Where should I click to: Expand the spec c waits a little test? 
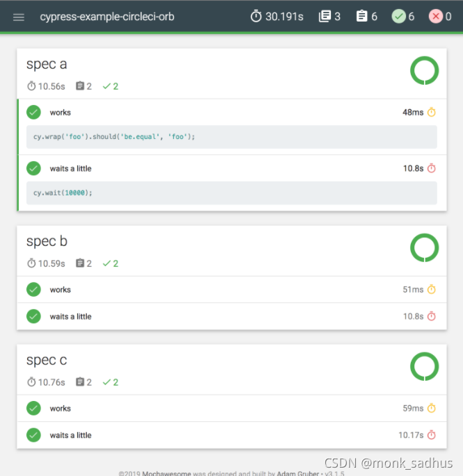click(x=231, y=435)
